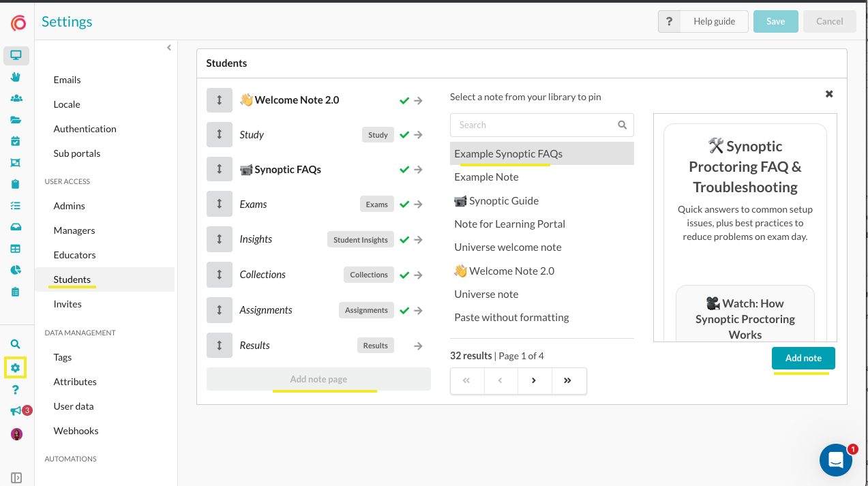Click the drag handle beside Study
Image resolution: width=868 pixels, height=486 pixels.
pos(219,135)
